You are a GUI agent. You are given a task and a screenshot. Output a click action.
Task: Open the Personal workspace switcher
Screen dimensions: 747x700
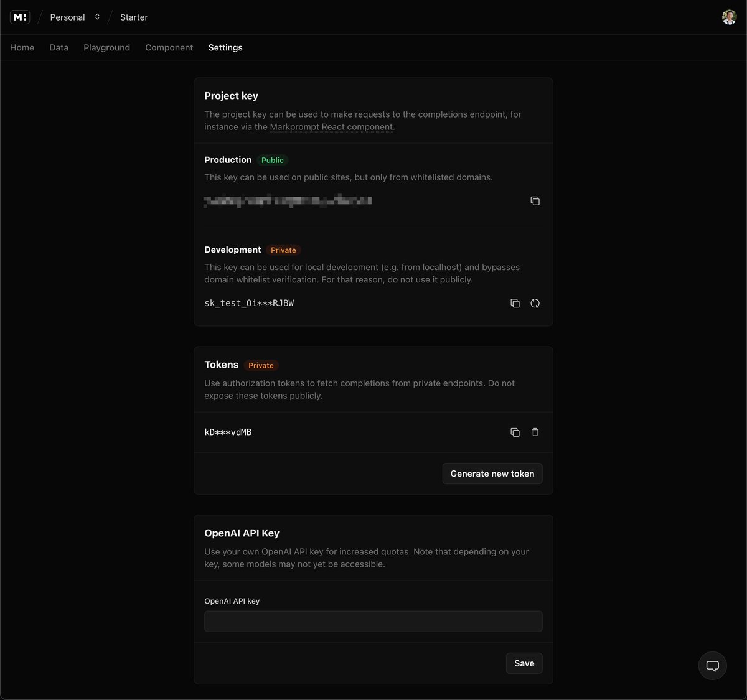click(75, 17)
